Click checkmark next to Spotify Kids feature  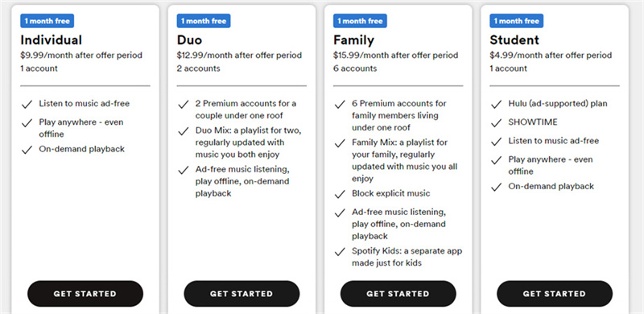click(340, 251)
